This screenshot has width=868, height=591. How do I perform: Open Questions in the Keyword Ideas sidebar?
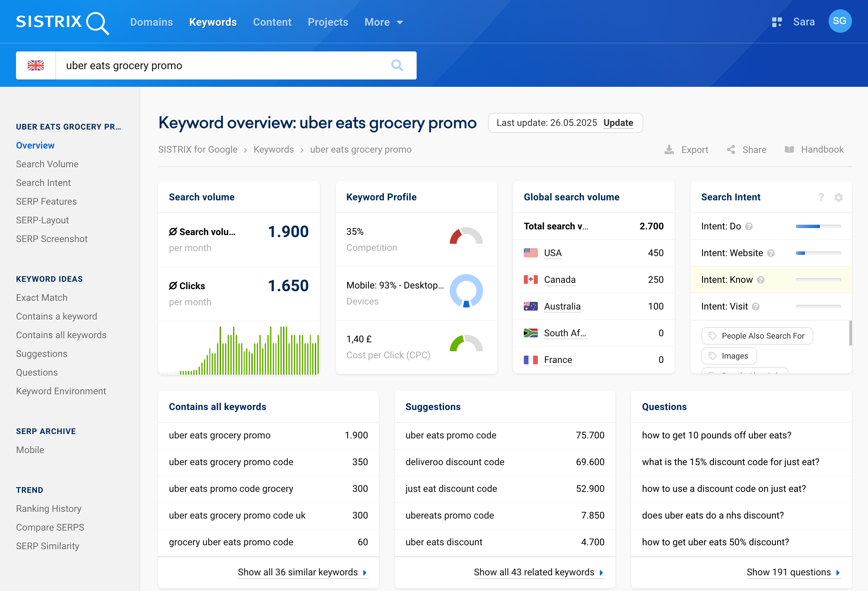37,373
